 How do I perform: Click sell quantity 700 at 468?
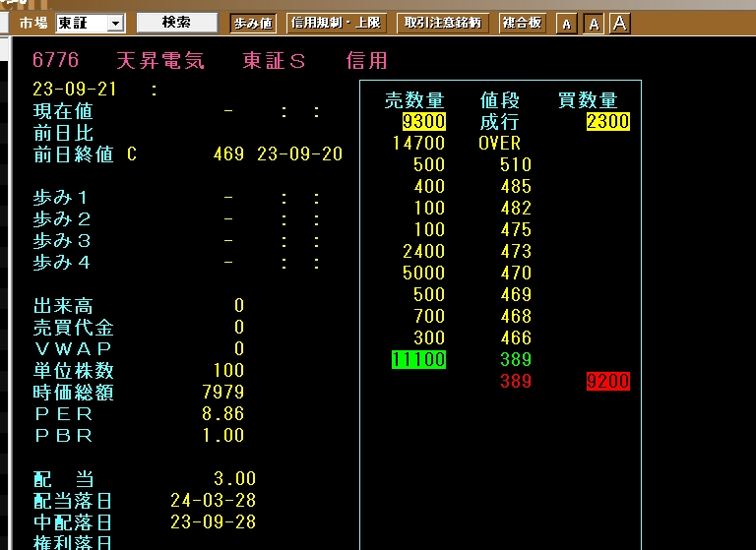click(429, 316)
